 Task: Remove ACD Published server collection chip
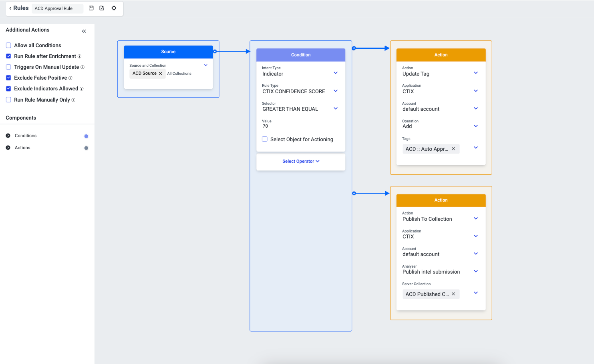tap(453, 294)
